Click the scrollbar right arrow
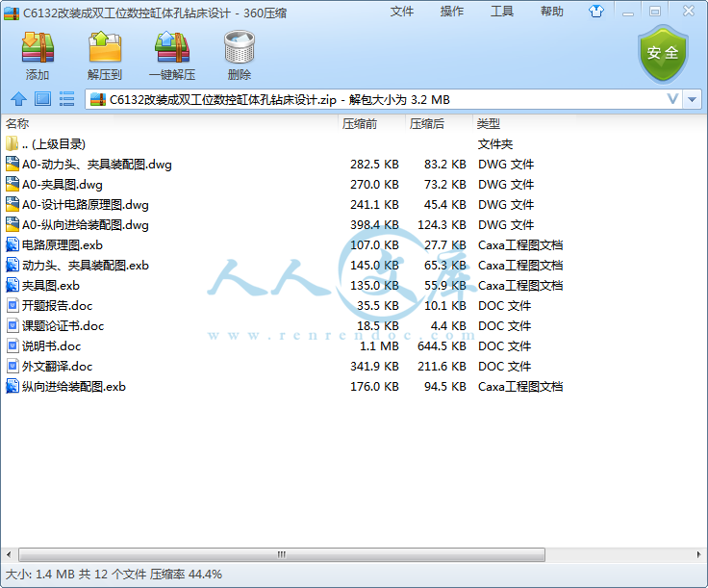This screenshot has height=588, width=708. coord(698,554)
